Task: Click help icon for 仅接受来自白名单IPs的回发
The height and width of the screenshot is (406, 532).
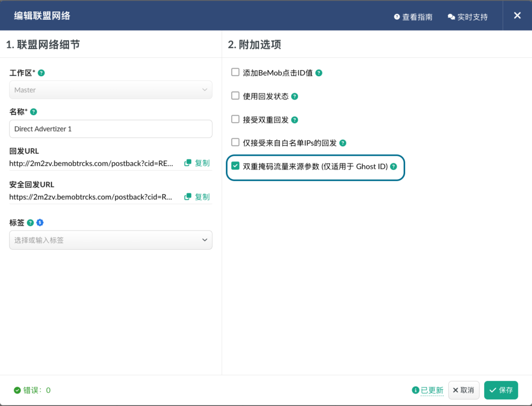Action: click(343, 143)
